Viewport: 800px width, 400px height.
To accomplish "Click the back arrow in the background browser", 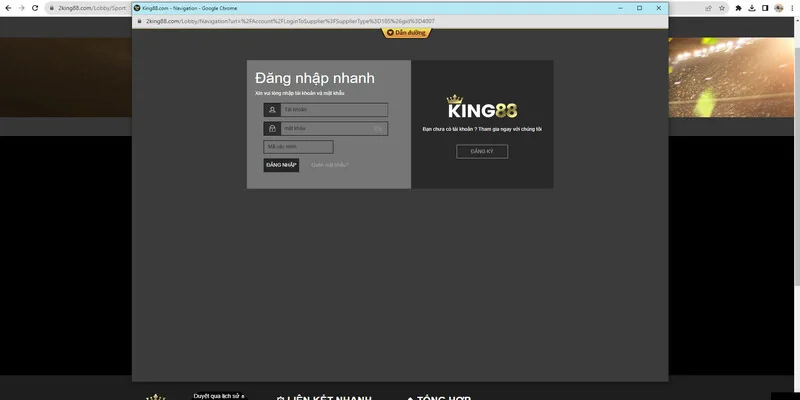I will click(x=8, y=8).
